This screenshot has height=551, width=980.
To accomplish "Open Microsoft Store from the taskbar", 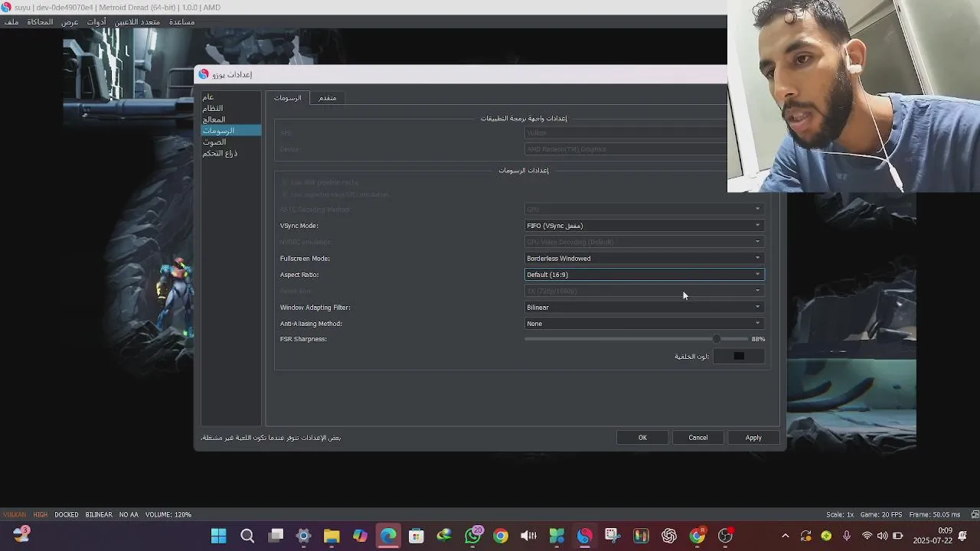I will (x=416, y=536).
